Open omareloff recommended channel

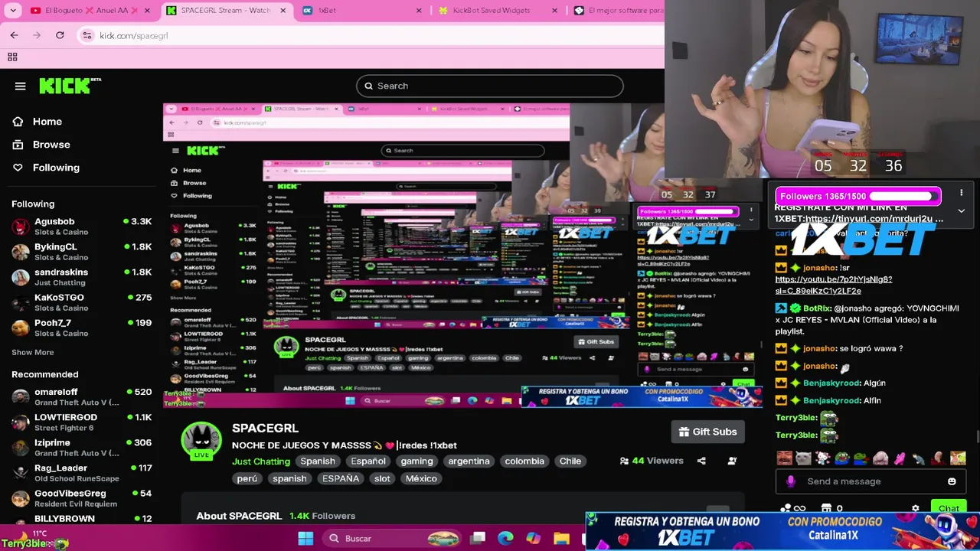click(x=81, y=396)
